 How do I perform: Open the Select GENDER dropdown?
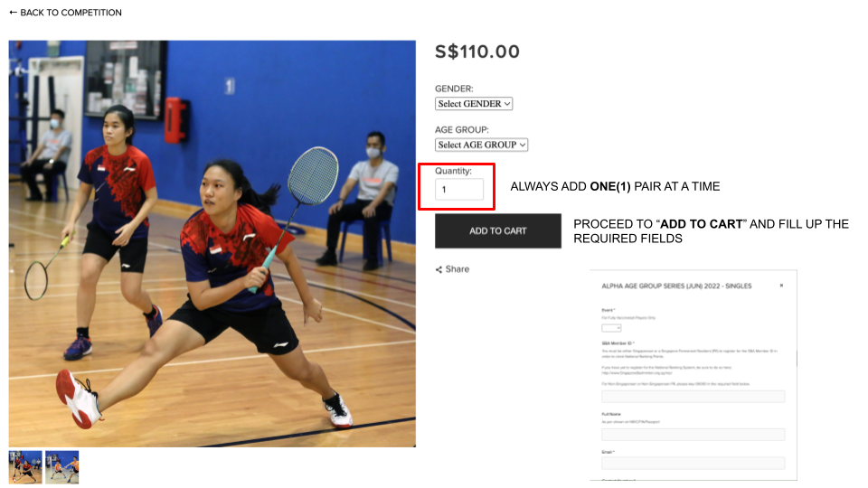[x=474, y=103]
